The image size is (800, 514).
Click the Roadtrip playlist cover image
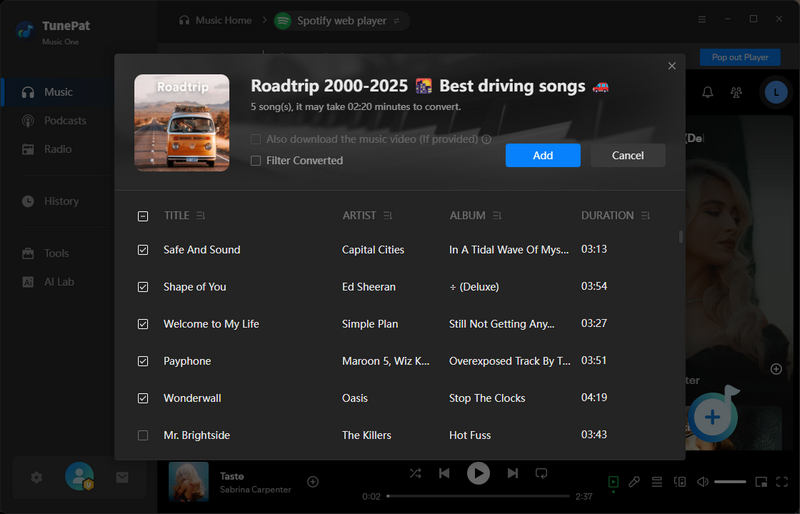pos(182,123)
